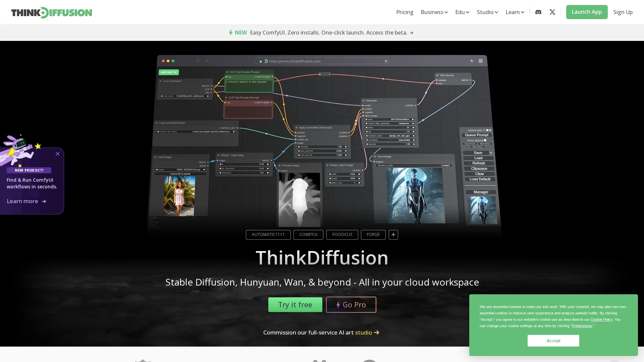Click the 'Stable Diffusion, Hunyuan, Wan' tagline
The height and width of the screenshot is (362, 644).
[x=322, y=282]
